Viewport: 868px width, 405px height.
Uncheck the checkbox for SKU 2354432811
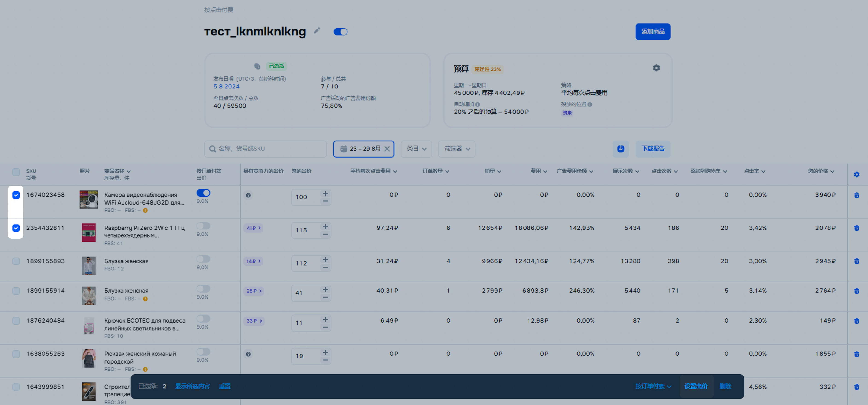16,228
